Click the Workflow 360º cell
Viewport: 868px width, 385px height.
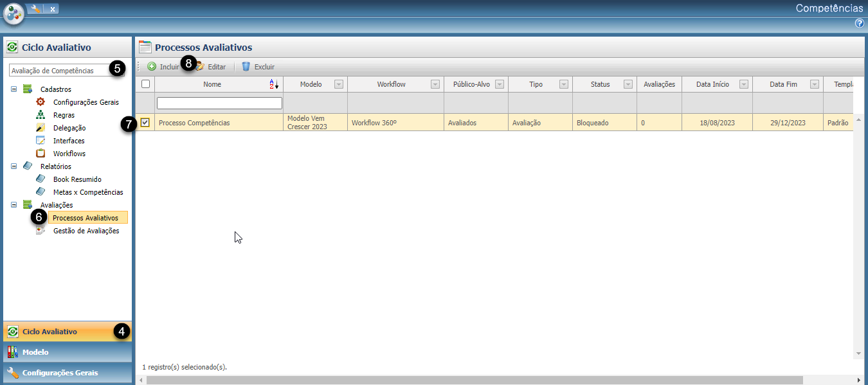395,123
